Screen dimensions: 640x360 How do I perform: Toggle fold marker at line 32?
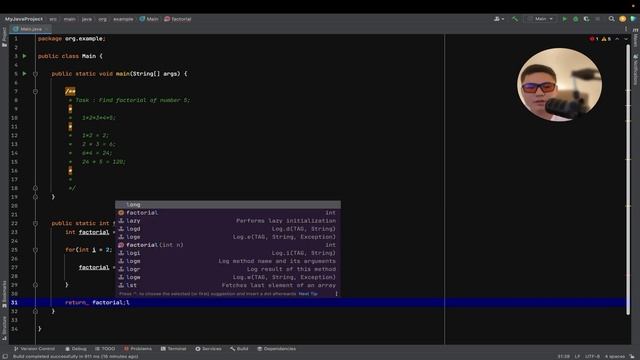click(x=36, y=311)
